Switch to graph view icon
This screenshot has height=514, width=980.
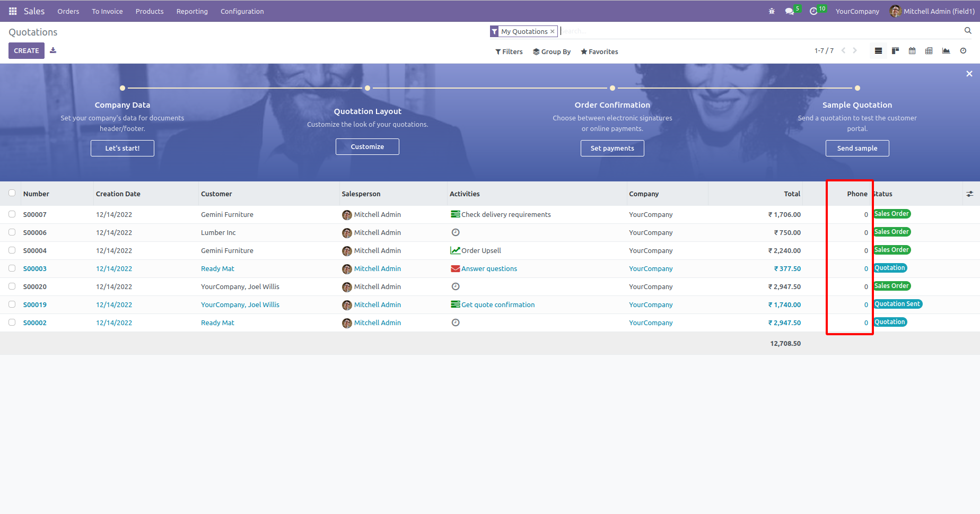(x=946, y=51)
